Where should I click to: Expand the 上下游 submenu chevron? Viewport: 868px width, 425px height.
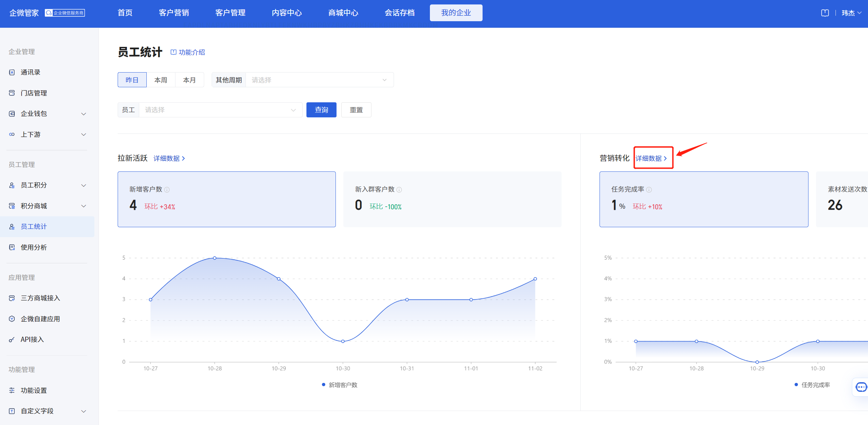coord(83,134)
